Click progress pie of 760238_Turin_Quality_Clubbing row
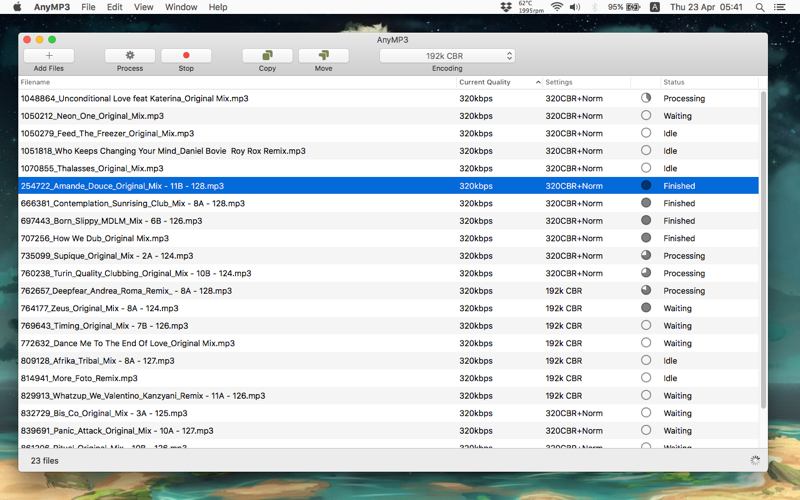The image size is (800, 500). point(646,272)
